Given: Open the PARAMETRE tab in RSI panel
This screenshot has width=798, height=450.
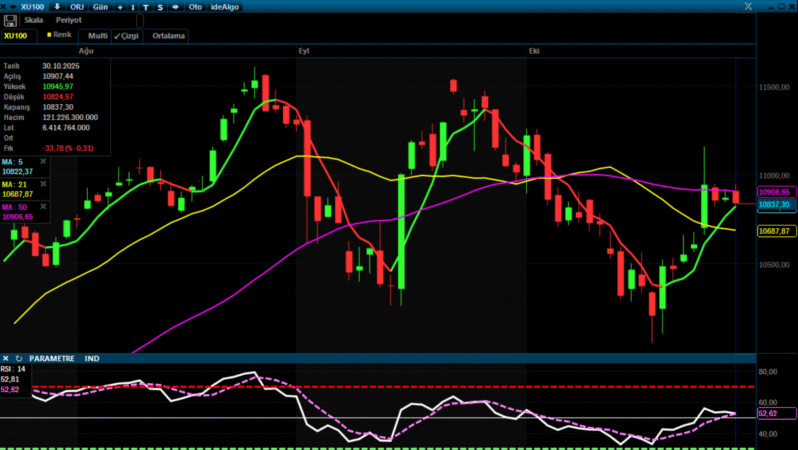Looking at the screenshot, I should tap(52, 357).
